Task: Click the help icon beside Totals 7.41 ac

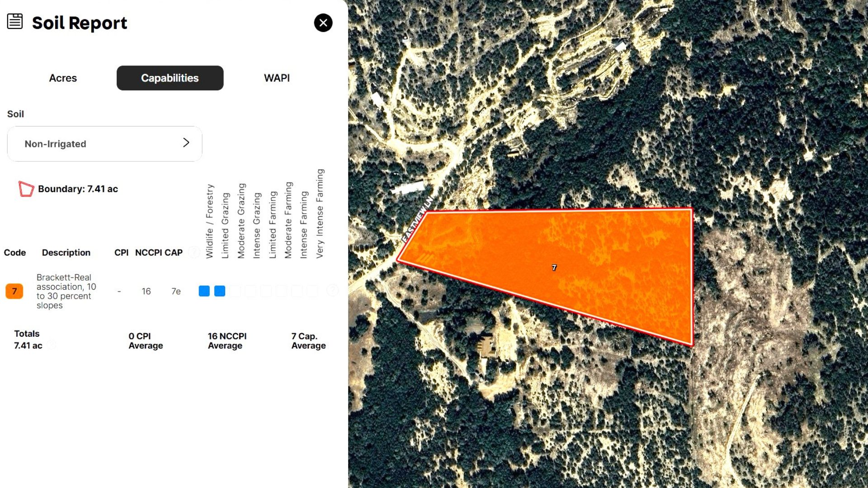Action: click(52, 345)
